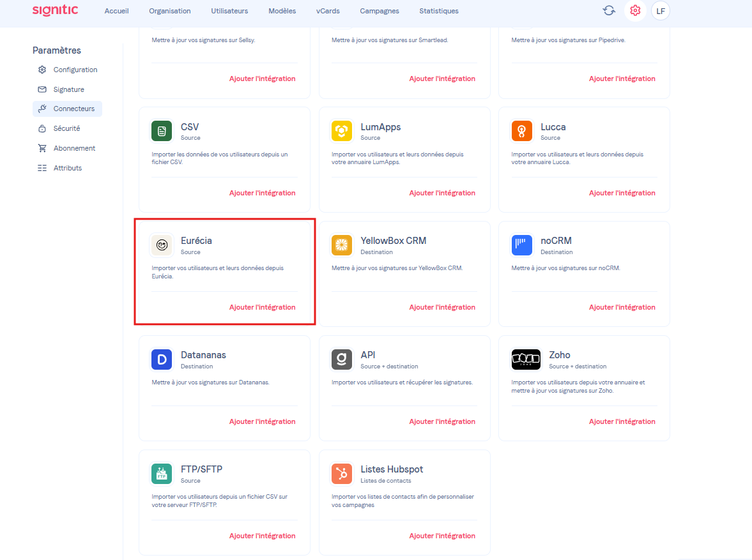
Task: Click the Connecteurs plug icon in sidebar
Action: (x=42, y=109)
